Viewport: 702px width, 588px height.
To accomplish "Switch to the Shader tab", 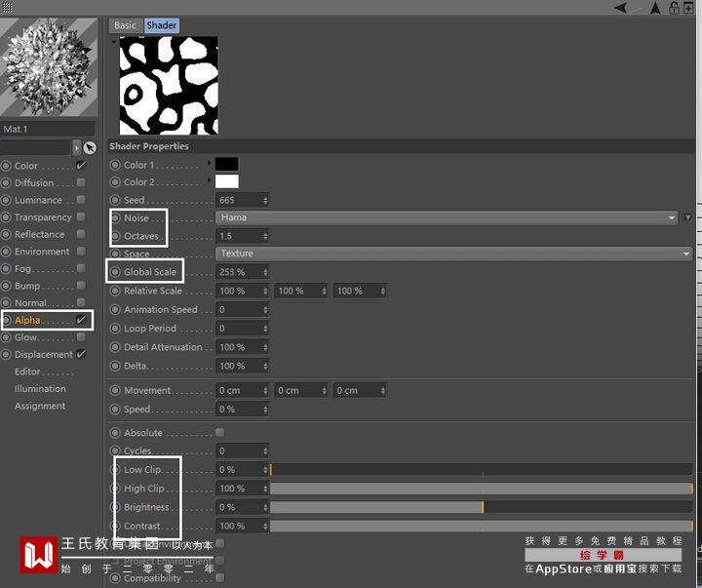I will (x=161, y=25).
